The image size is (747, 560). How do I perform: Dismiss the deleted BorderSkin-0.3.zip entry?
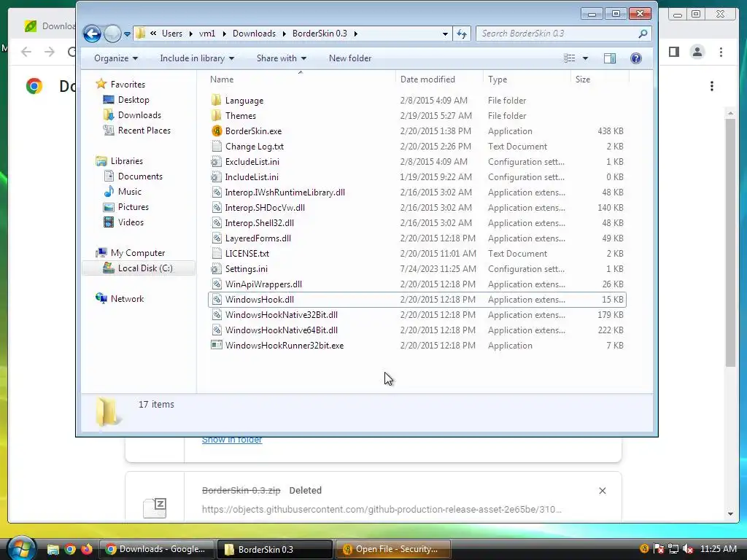[x=602, y=491]
